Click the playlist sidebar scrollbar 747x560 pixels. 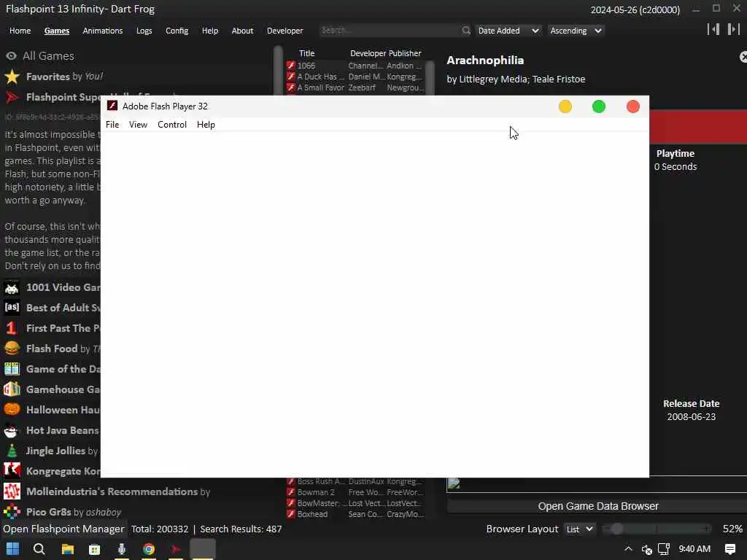[278, 71]
